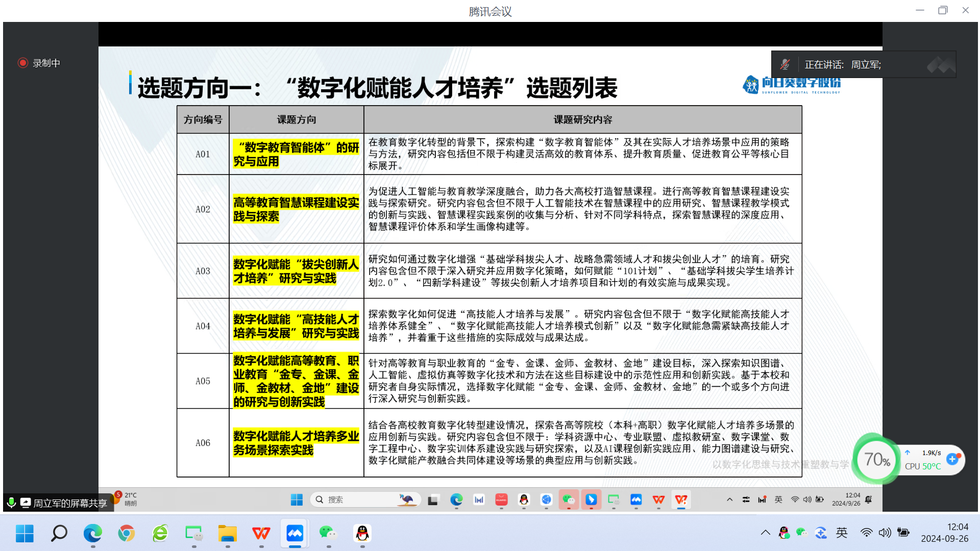
Task: Click the 12:04 2024/9/26 clock in shared taskbar
Action: tap(846, 499)
